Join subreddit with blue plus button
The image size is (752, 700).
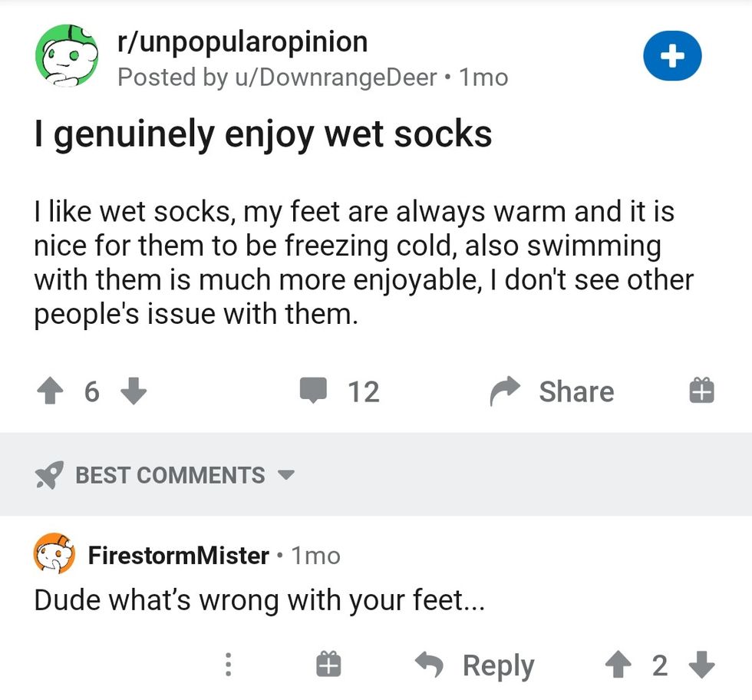click(672, 57)
